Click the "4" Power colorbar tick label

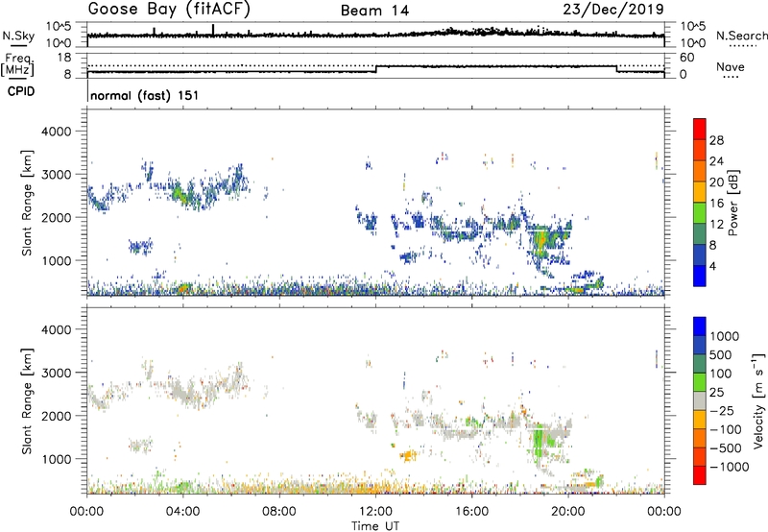712,266
